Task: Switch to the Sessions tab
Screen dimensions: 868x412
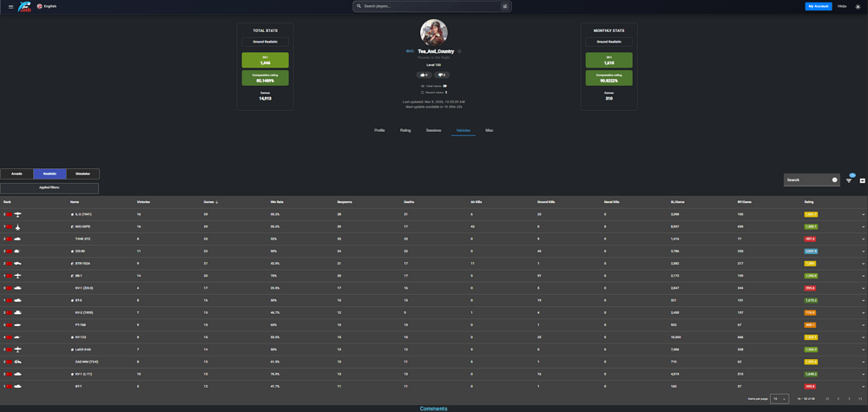Action: pos(433,130)
